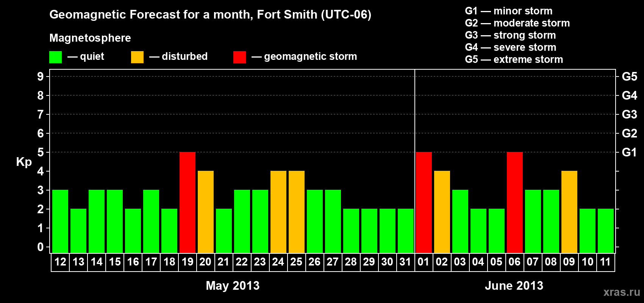
Task: Click the date label 27
Action: 333,262
